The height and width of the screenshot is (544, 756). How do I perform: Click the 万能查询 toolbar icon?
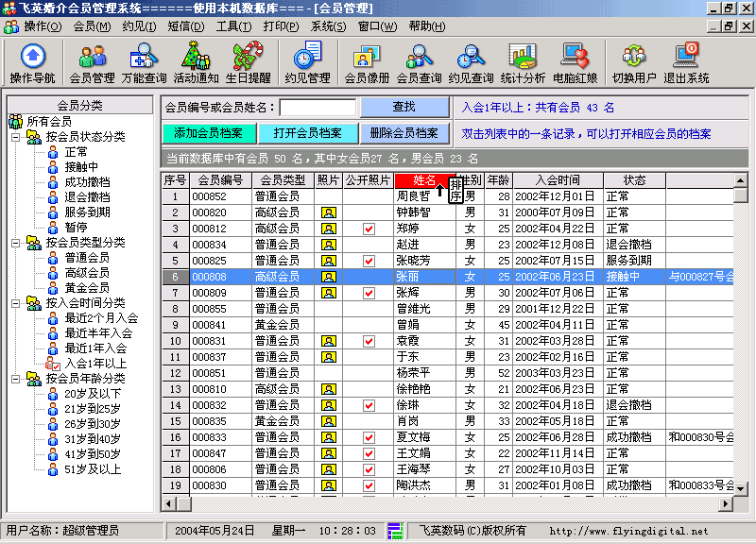[x=144, y=62]
